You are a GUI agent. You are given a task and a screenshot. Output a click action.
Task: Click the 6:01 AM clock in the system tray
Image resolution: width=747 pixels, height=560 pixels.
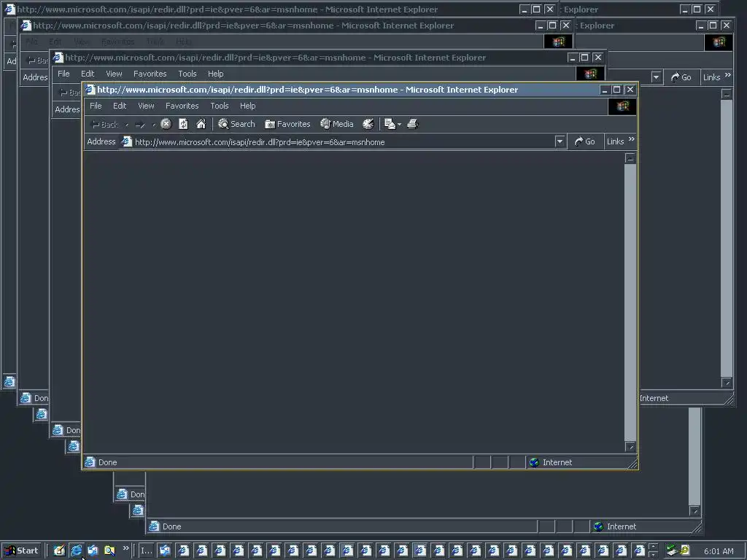pyautogui.click(x=719, y=551)
